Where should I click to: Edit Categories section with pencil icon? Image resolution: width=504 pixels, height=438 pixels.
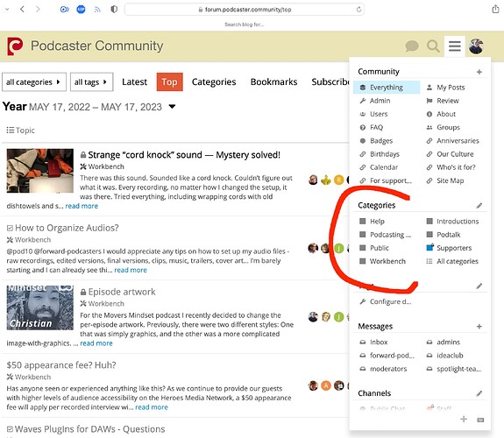click(479, 205)
